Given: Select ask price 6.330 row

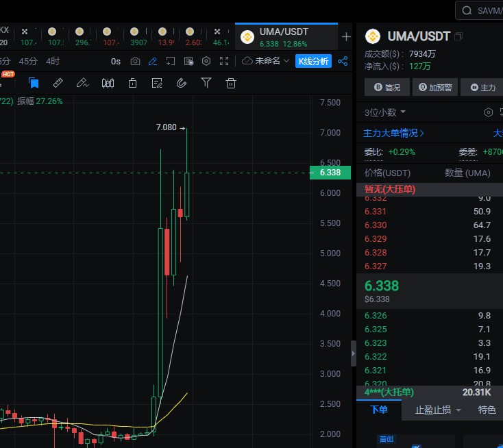Looking at the screenshot, I should (430, 225).
